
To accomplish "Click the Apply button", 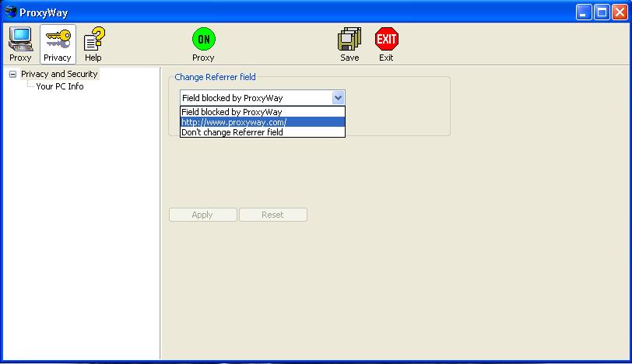I will click(x=202, y=215).
